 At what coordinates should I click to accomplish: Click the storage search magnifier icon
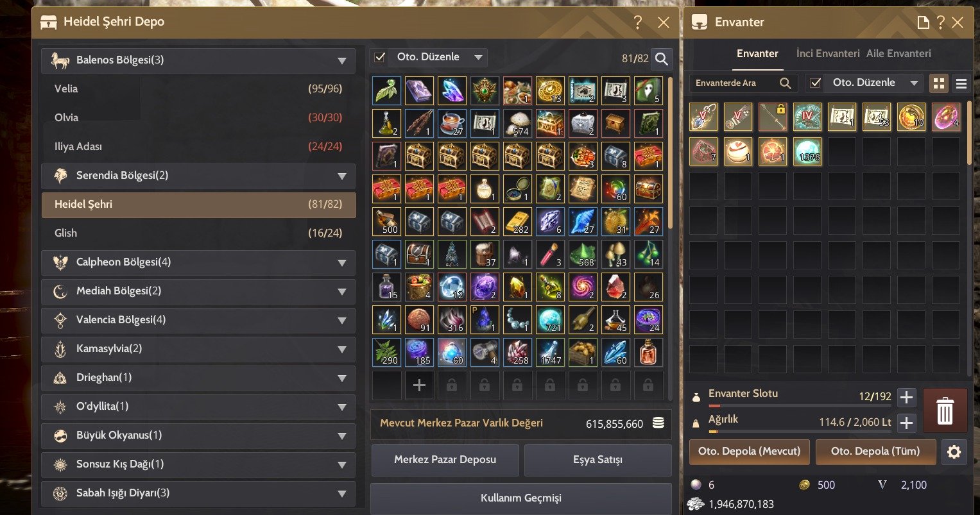[x=661, y=59]
